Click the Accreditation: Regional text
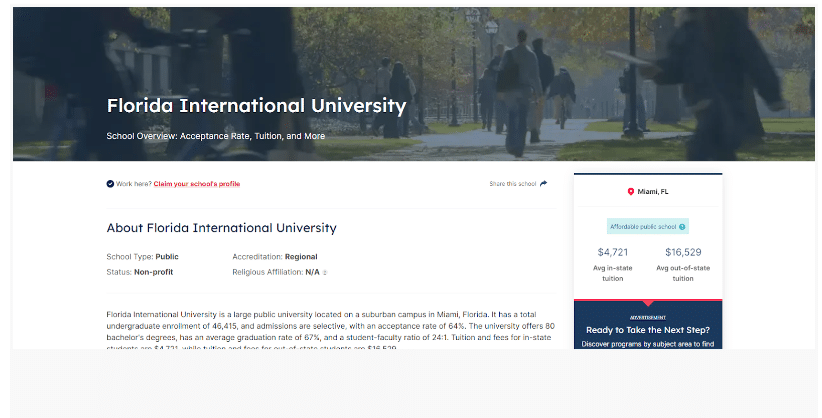Screen dimensions: 822x418 tap(275, 256)
